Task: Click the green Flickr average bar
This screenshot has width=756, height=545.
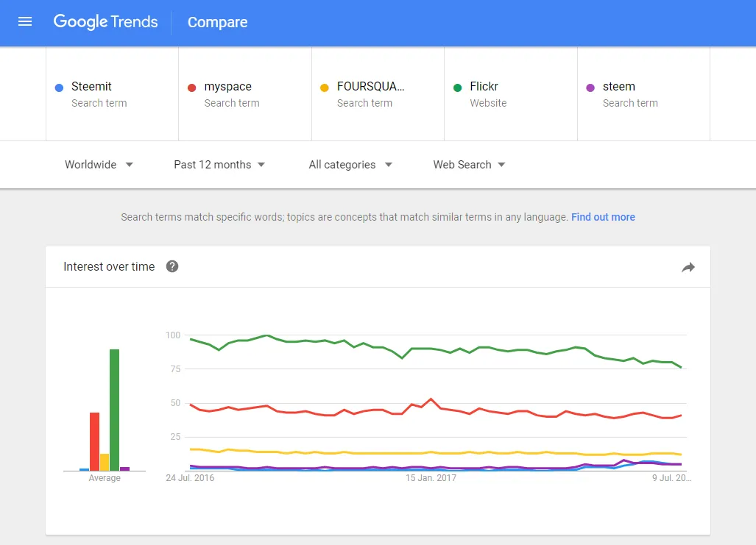Action: 114,410
